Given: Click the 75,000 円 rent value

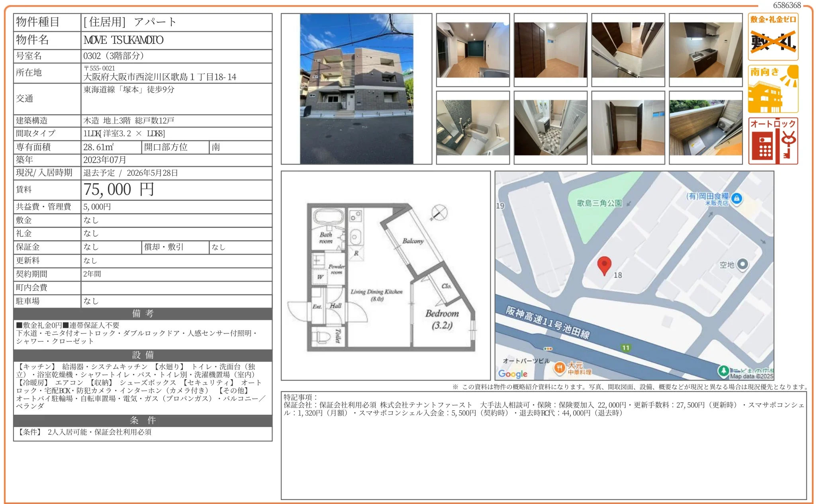Looking at the screenshot, I should [x=118, y=190].
